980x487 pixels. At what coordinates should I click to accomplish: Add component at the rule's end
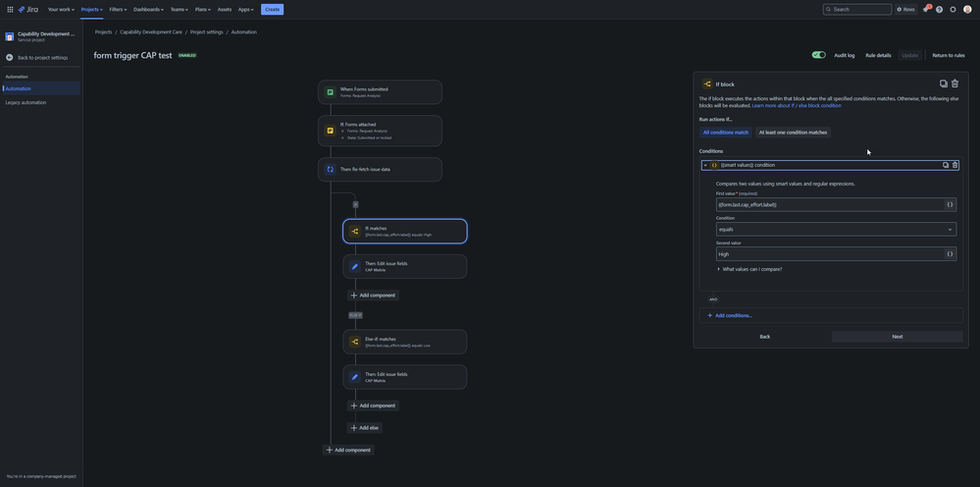click(348, 450)
